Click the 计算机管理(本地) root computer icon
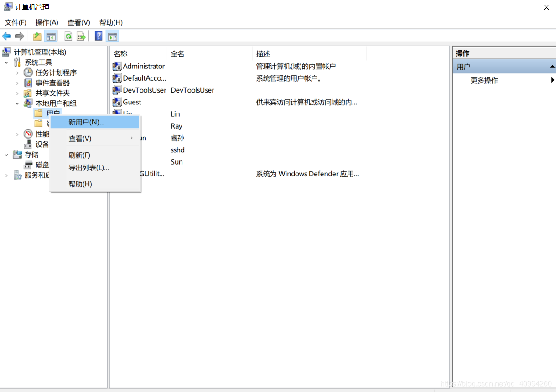 click(7, 52)
